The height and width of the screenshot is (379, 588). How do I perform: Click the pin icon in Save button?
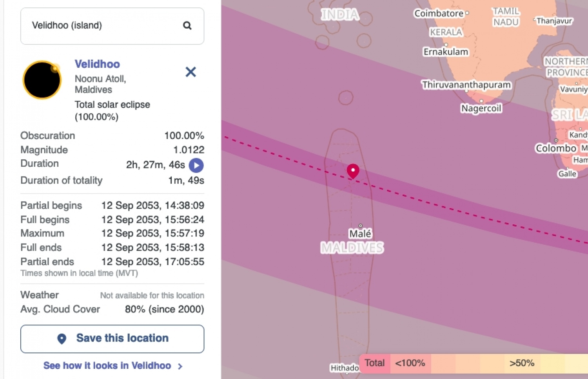(x=62, y=339)
